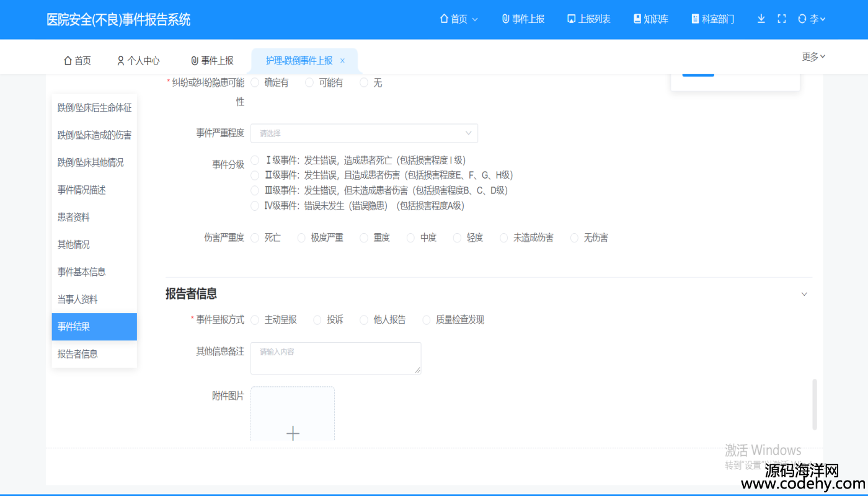Click the vertical scrollbar of the form
This screenshot has width=868, height=496.
815,404
